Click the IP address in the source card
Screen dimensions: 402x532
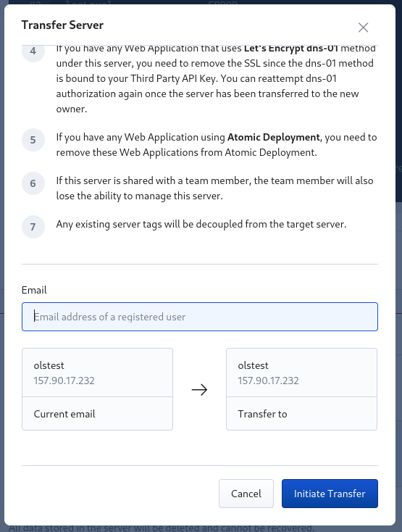64,381
